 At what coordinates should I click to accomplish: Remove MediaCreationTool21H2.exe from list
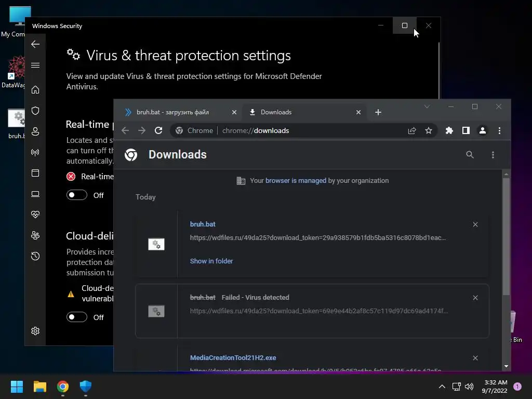point(475,358)
